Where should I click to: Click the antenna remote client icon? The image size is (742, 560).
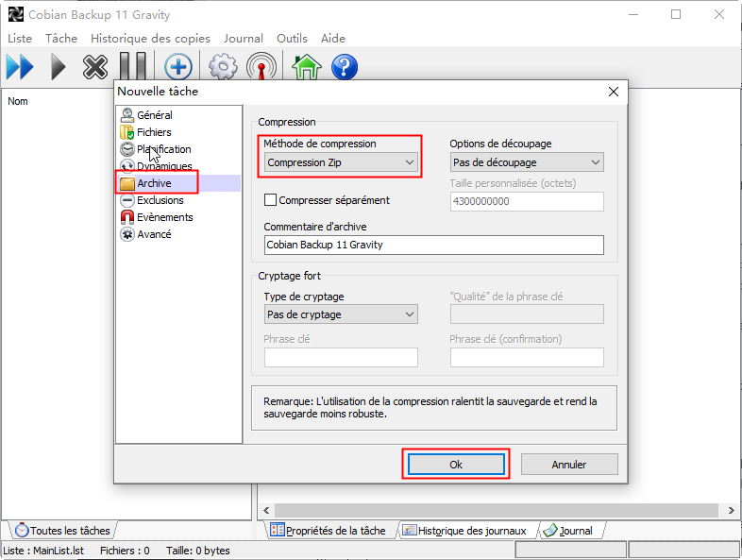pyautogui.click(x=261, y=66)
